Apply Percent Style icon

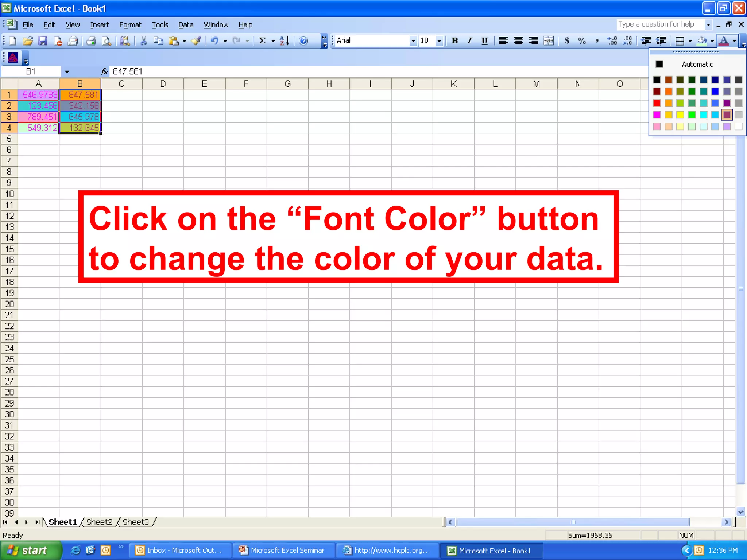coord(582,41)
